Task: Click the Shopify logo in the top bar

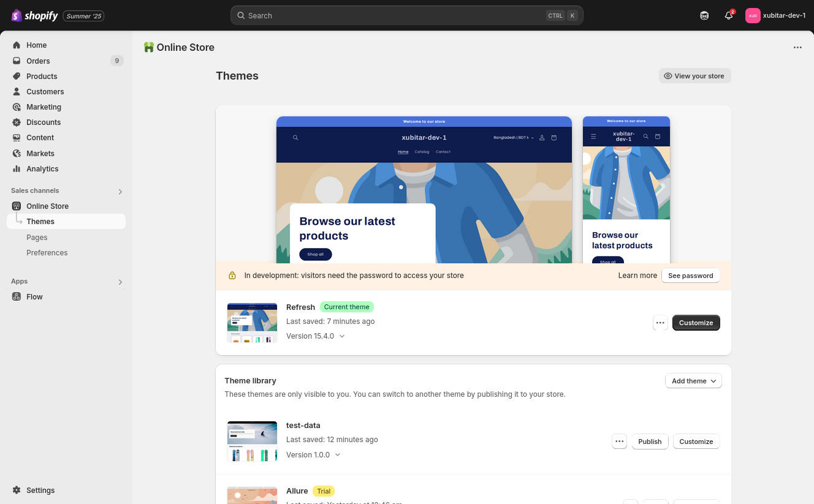Action: [x=34, y=16]
